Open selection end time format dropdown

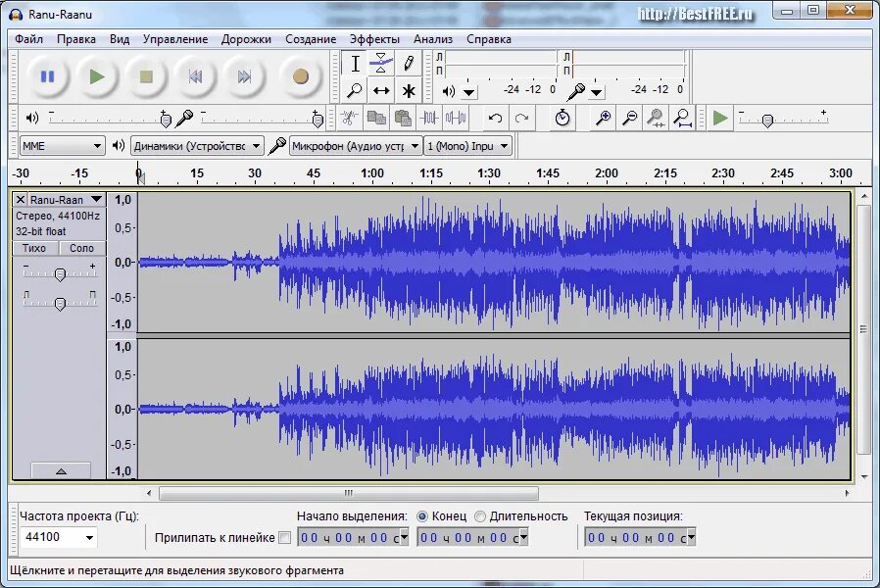[523, 537]
